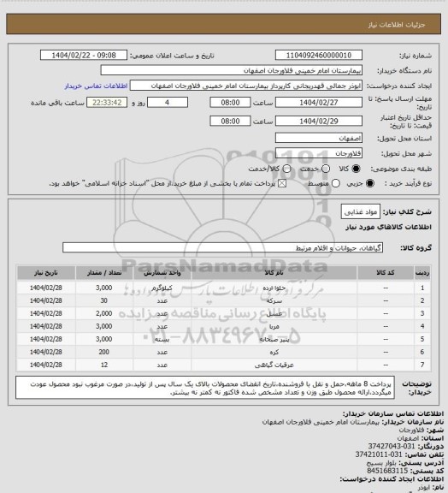Click the buyer notes text box
Screen dimensions: 448x493
[205, 388]
